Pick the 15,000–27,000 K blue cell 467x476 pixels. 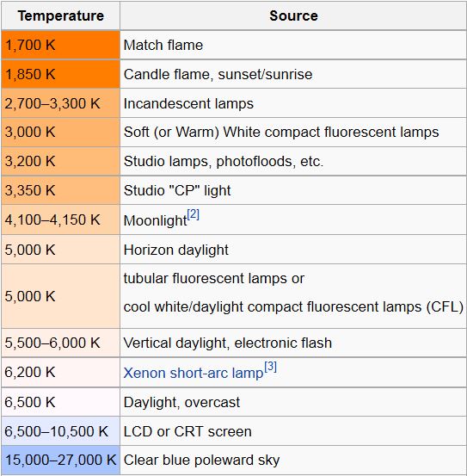(61, 460)
